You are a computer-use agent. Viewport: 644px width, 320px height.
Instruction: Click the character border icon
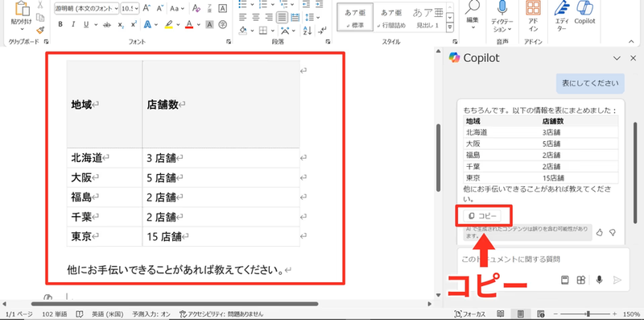point(222,8)
